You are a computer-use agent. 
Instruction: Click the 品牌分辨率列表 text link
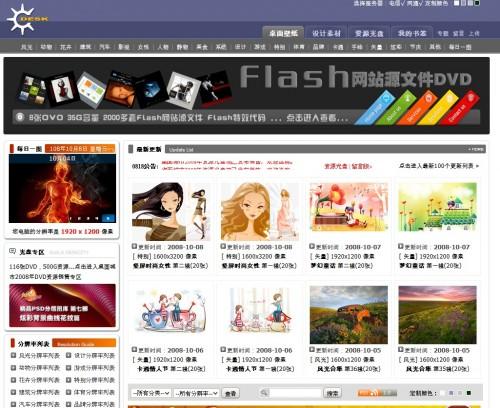(94, 404)
